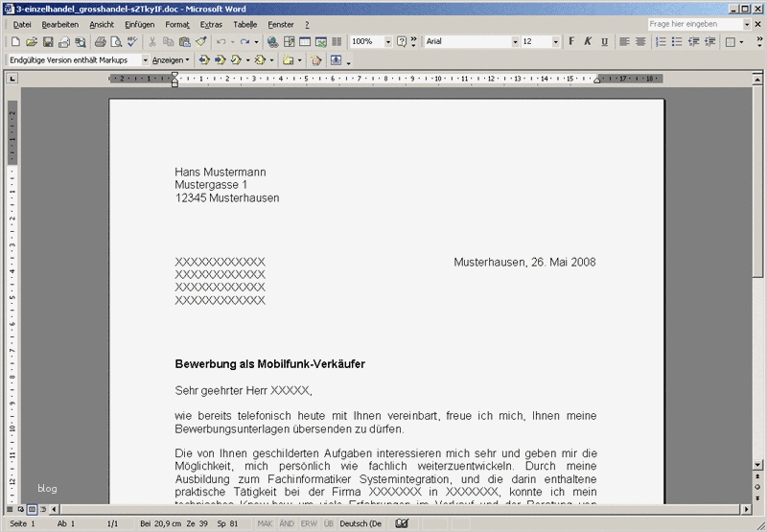Toggle underline formatting (U)

click(604, 42)
